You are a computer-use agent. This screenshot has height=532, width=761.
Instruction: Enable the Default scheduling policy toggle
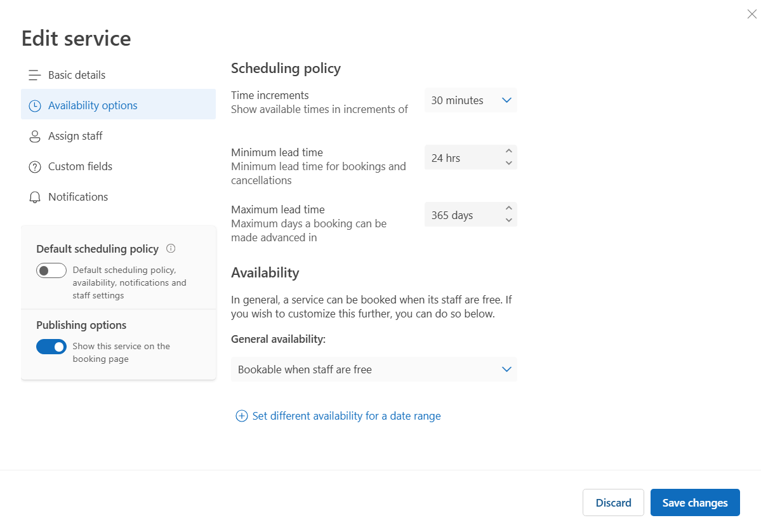tap(51, 271)
